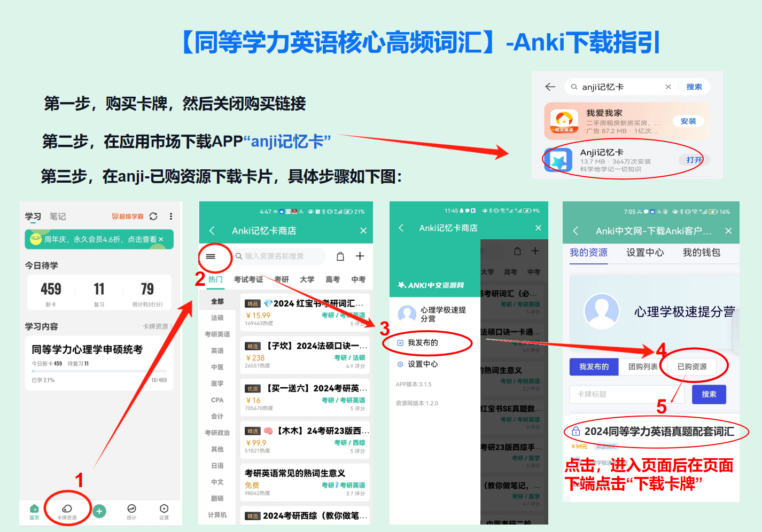Switch to the 我的钱包 tab
This screenshot has height=532, width=762.
click(x=702, y=252)
